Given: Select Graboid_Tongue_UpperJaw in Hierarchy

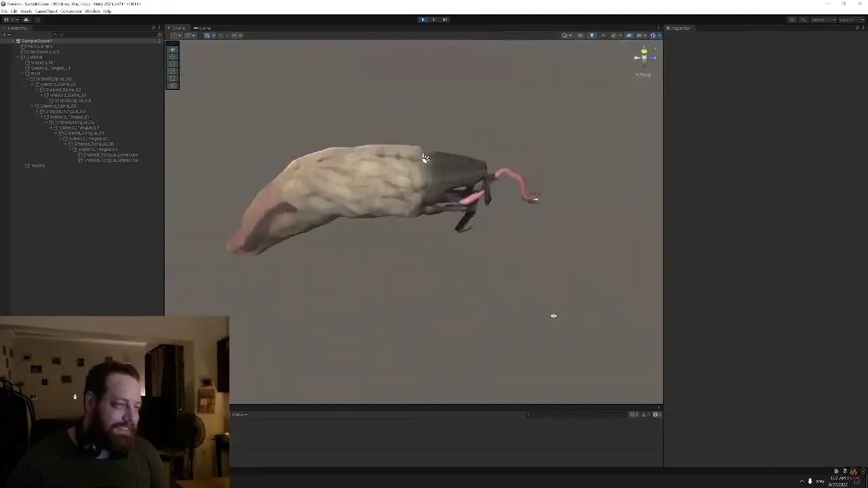Looking at the screenshot, I should pyautogui.click(x=111, y=160).
